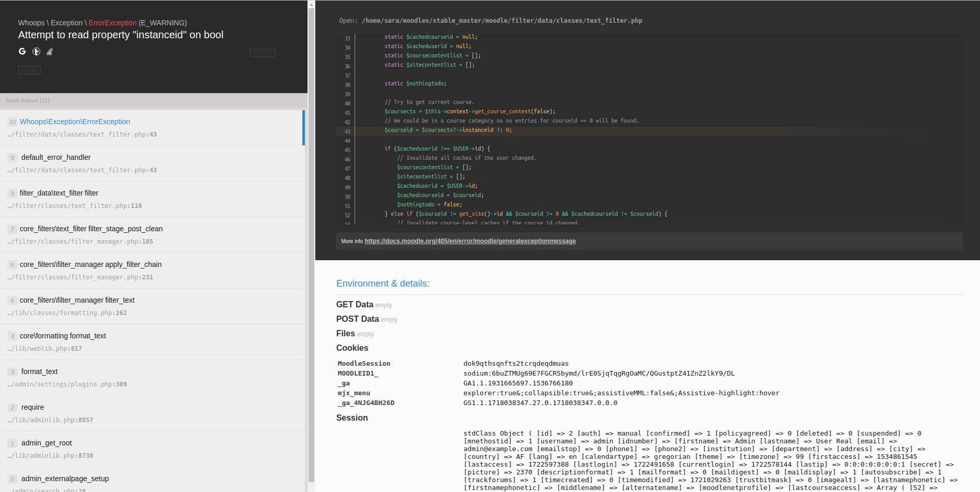Click the HIDE button
This screenshot has width=980, height=492.
point(30,70)
